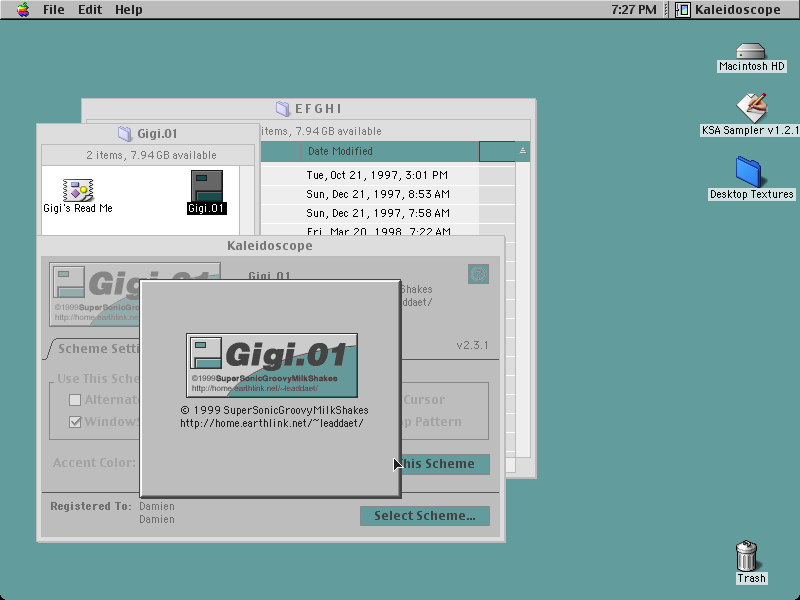
Task: Click the EFGHI window title text
Action: point(318,109)
